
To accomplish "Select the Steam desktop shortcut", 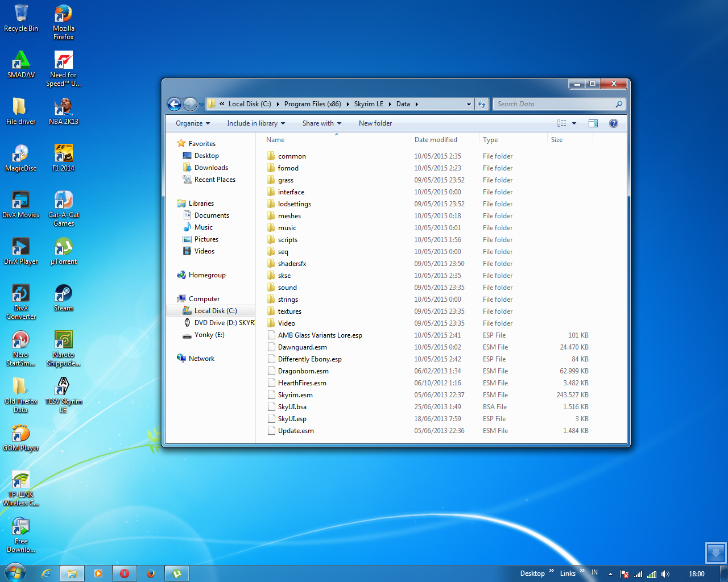I will coord(64,298).
